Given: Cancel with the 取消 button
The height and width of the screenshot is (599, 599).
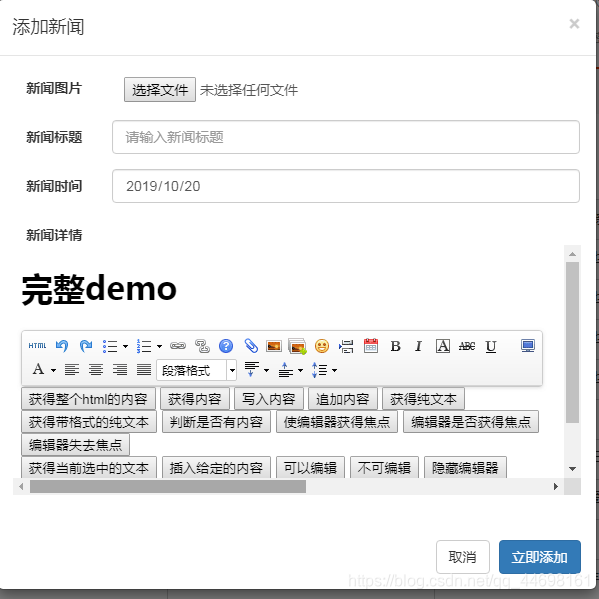Looking at the screenshot, I should coord(463,557).
